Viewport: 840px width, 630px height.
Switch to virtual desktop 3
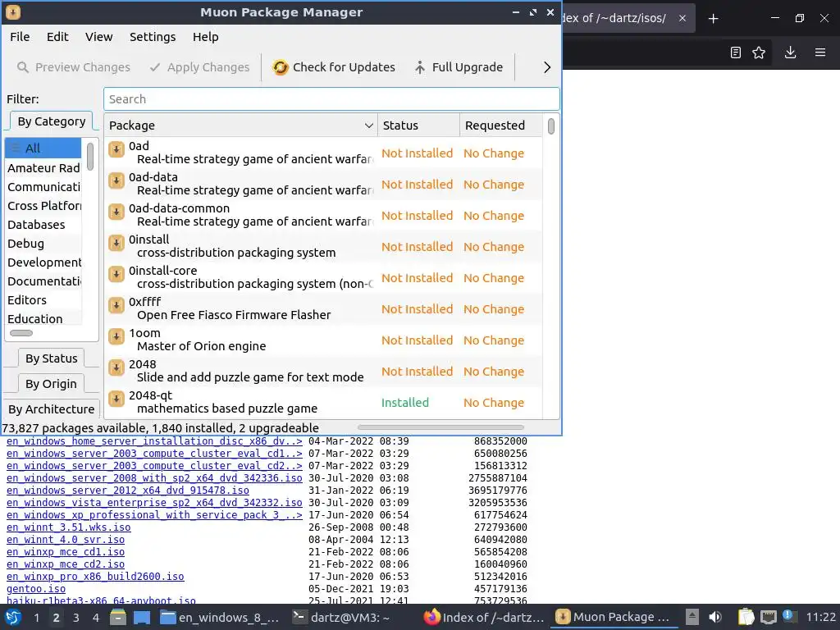coord(76,618)
